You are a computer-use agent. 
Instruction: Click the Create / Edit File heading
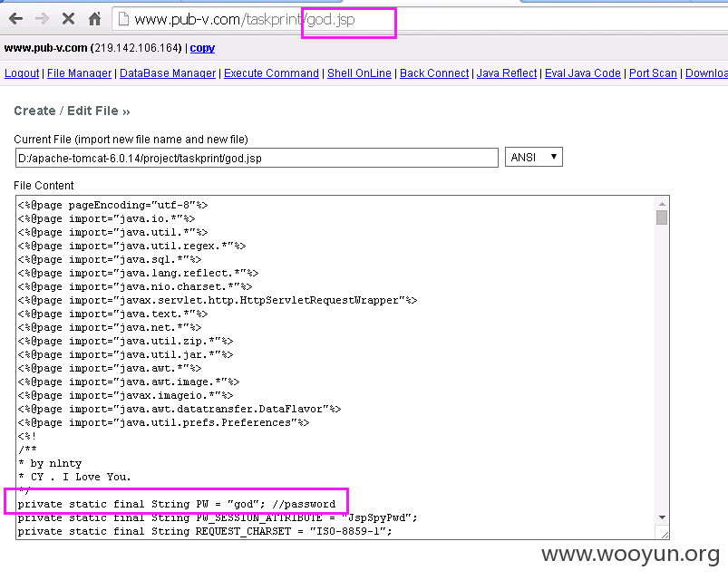tap(72, 111)
